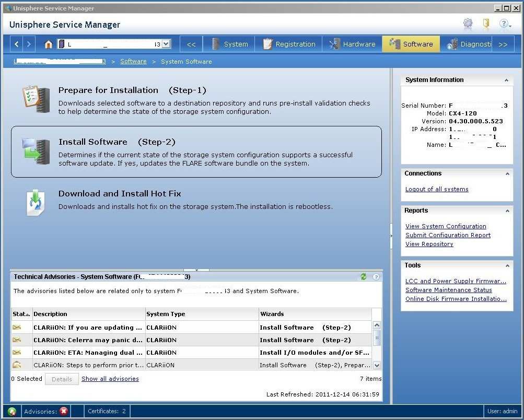This screenshot has width=524, height=420.
Task: Sort advisories by Wizards column
Action: point(316,314)
